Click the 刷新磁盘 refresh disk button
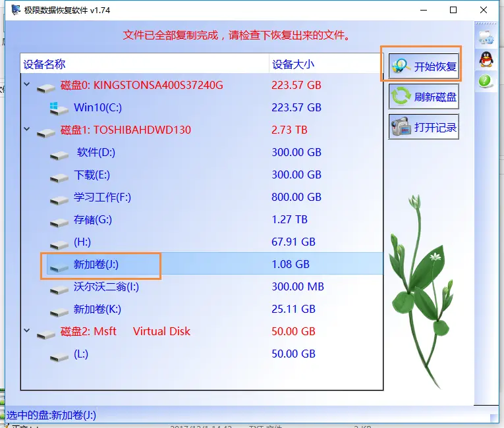Image resolution: width=504 pixels, height=428 pixels. click(424, 96)
